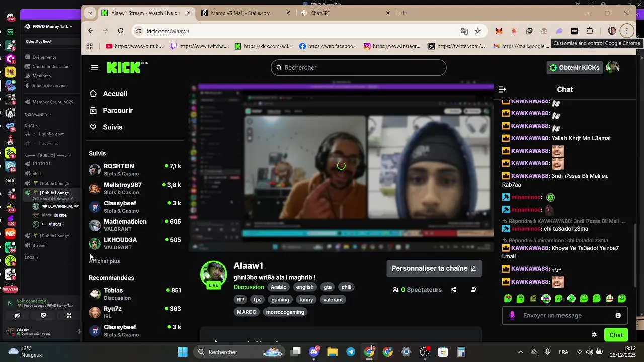Open a new Chrome tab
Image resolution: width=644 pixels, height=362 pixels.
(x=404, y=13)
